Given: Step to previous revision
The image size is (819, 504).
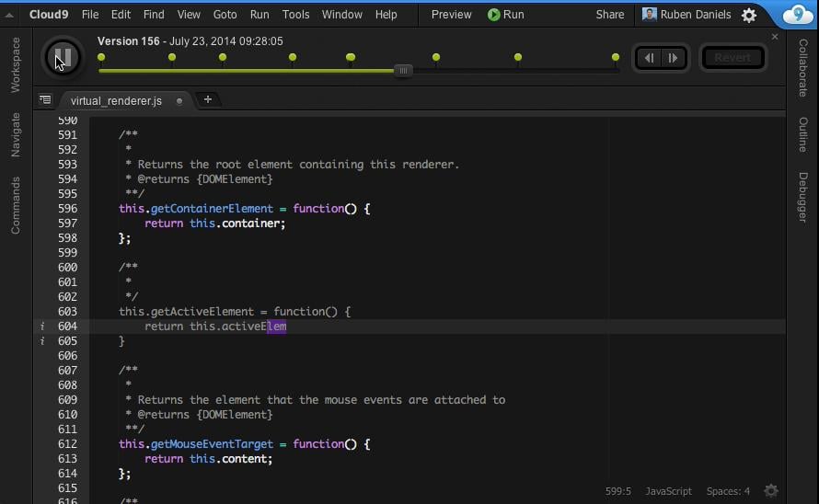Looking at the screenshot, I should 650,58.
